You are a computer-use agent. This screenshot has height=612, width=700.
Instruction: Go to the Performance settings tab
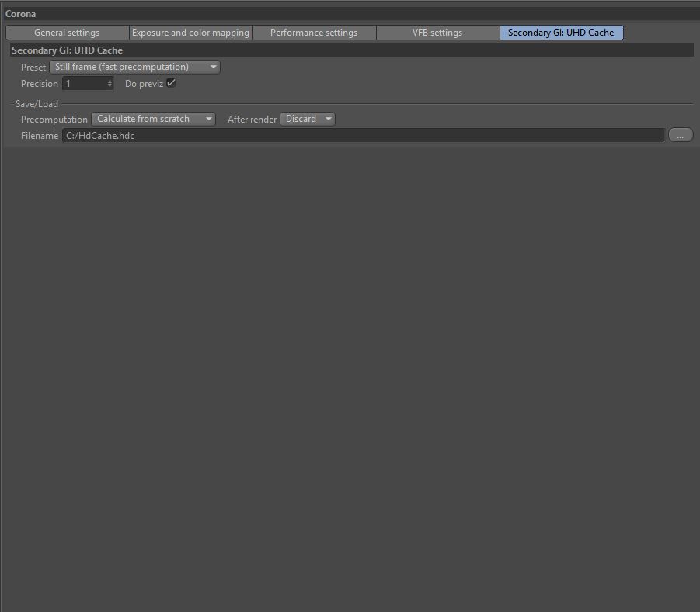[x=314, y=33]
